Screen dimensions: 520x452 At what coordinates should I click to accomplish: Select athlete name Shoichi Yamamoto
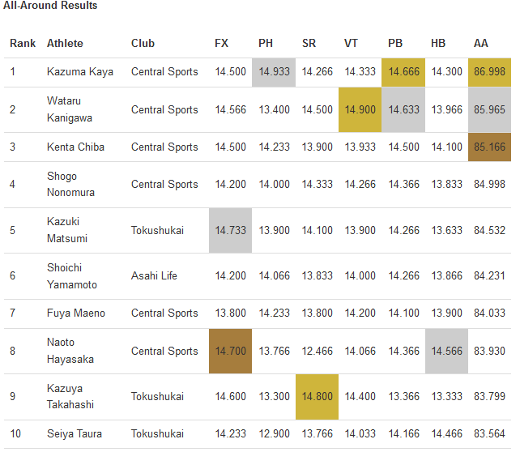(72, 276)
